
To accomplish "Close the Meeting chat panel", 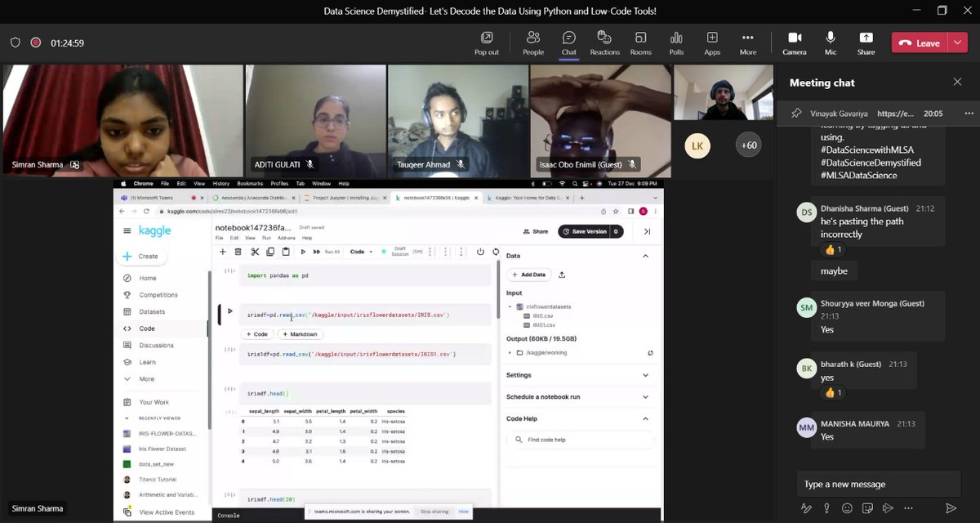I will pyautogui.click(x=957, y=82).
